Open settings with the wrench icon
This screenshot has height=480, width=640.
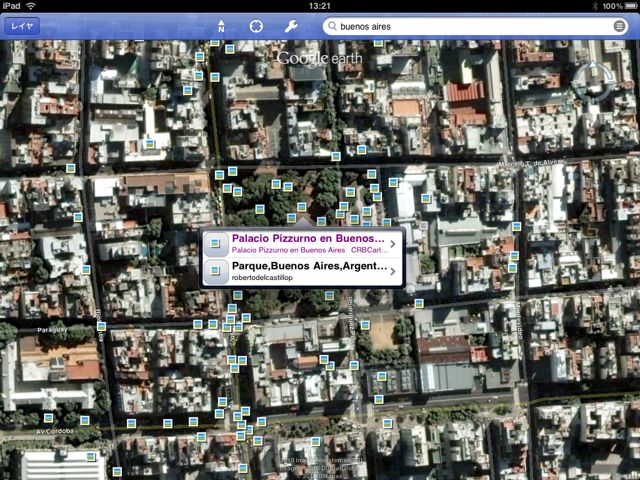(x=291, y=27)
